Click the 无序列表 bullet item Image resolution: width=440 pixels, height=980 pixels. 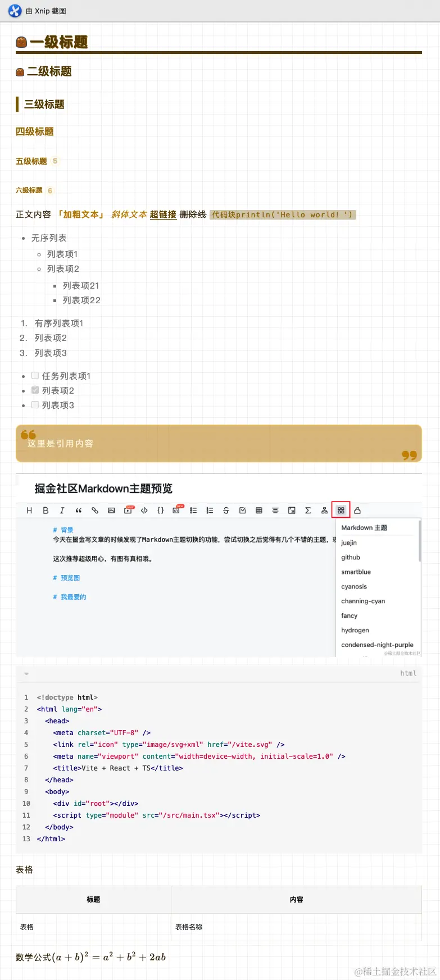[49, 238]
